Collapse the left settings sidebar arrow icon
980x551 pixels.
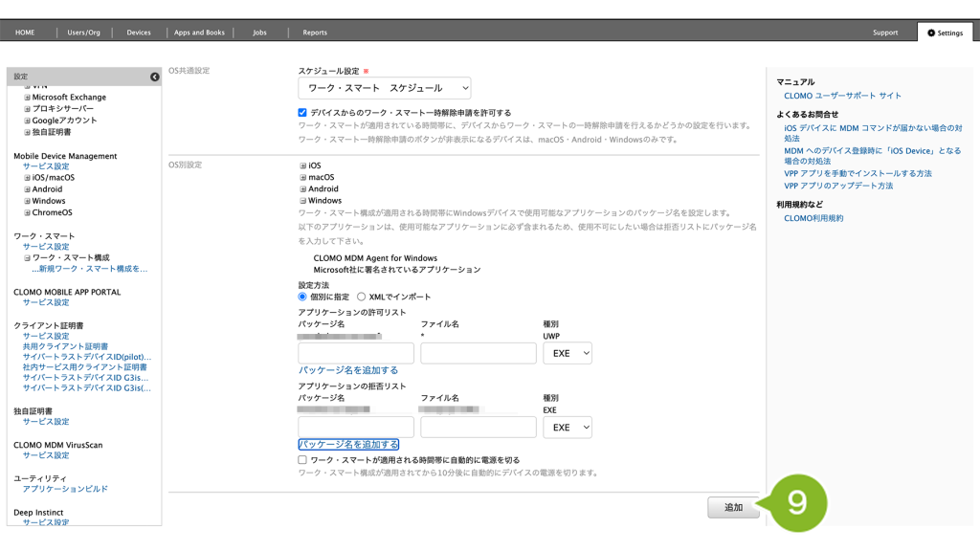[155, 77]
